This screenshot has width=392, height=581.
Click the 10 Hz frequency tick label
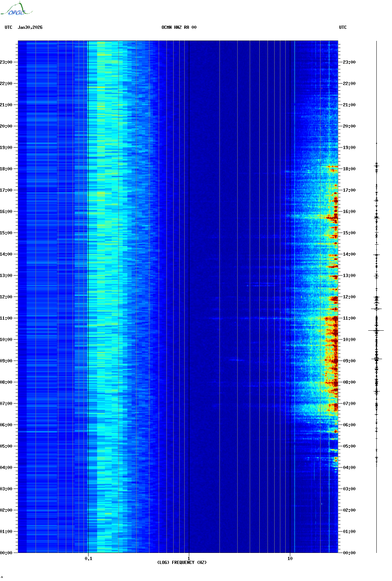click(x=290, y=559)
